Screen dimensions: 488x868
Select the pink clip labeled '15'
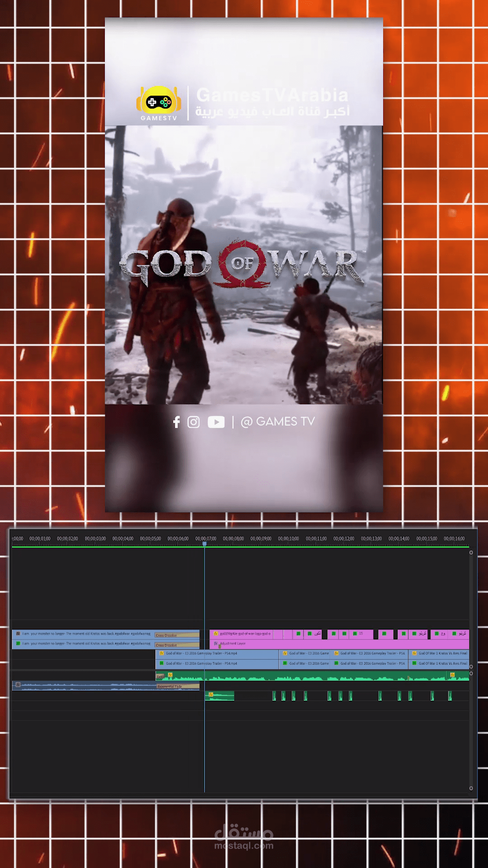pyautogui.click(x=361, y=634)
